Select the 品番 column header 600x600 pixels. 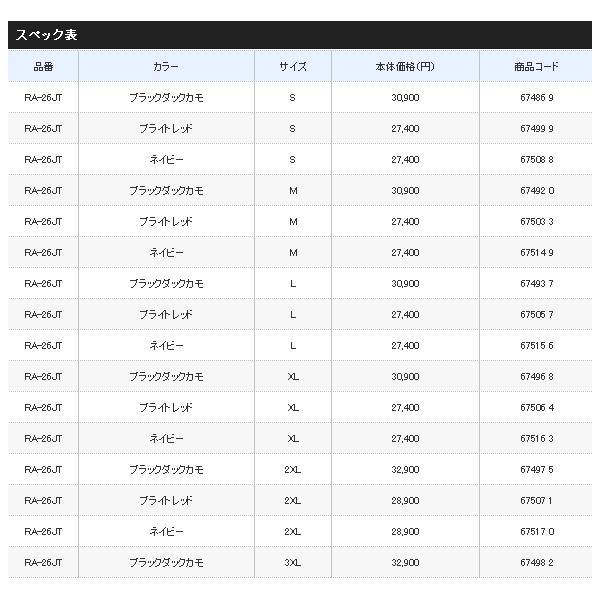[x=43, y=67]
